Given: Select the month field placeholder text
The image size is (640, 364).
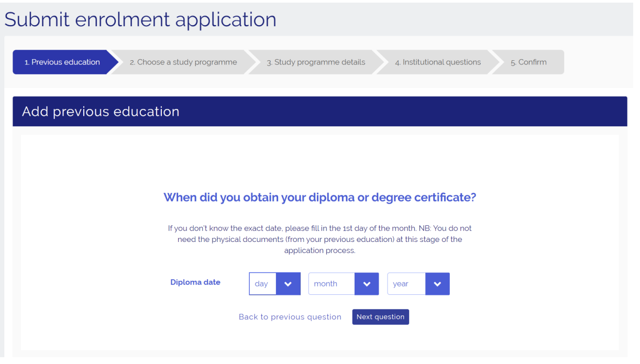Looking at the screenshot, I should click(326, 284).
